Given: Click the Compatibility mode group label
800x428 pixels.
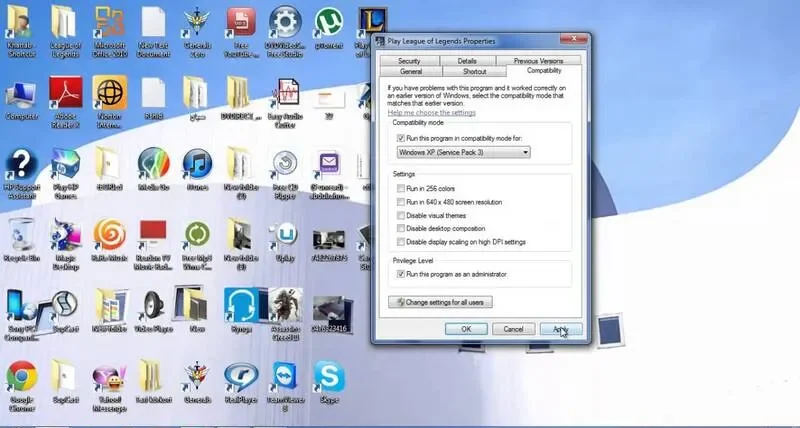Looking at the screenshot, I should [x=418, y=122].
